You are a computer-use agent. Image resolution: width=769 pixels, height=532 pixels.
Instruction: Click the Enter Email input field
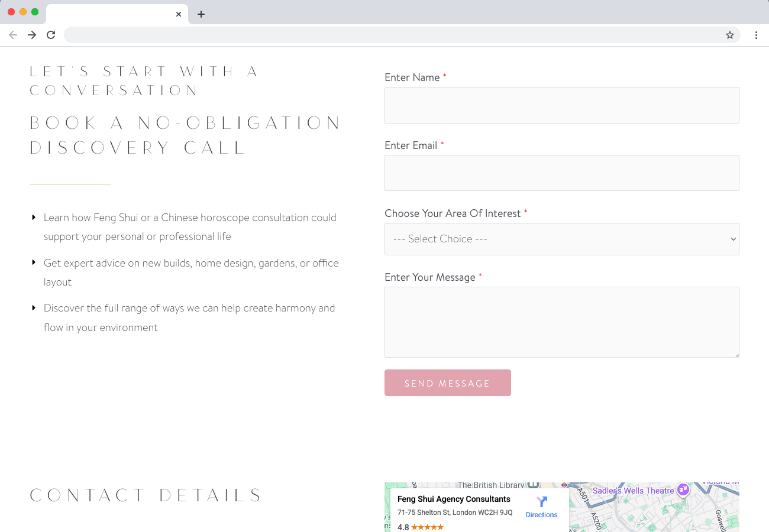coord(561,172)
